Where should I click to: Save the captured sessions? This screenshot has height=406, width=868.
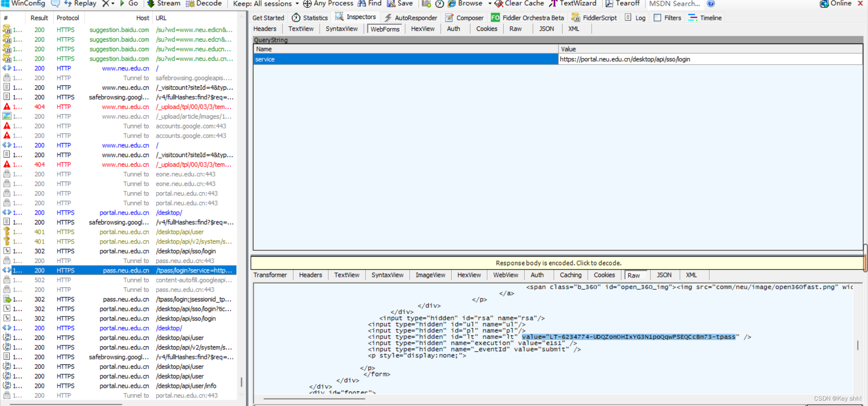tap(400, 4)
